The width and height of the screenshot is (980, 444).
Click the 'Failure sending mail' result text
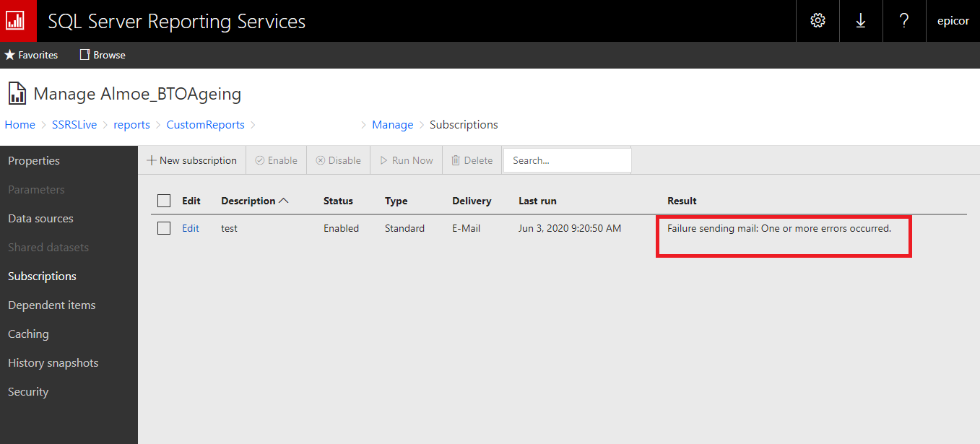pyautogui.click(x=779, y=228)
